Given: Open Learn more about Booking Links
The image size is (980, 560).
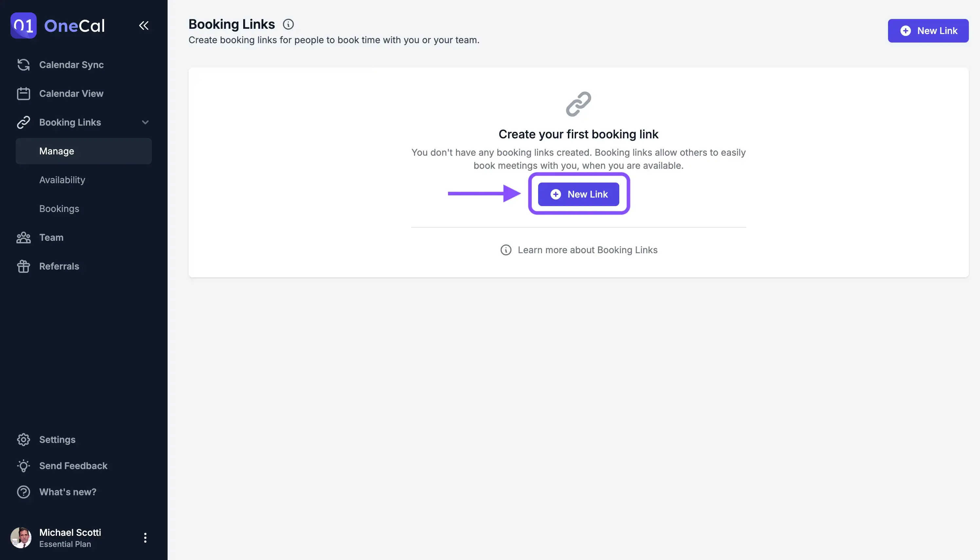Looking at the screenshot, I should [x=587, y=250].
